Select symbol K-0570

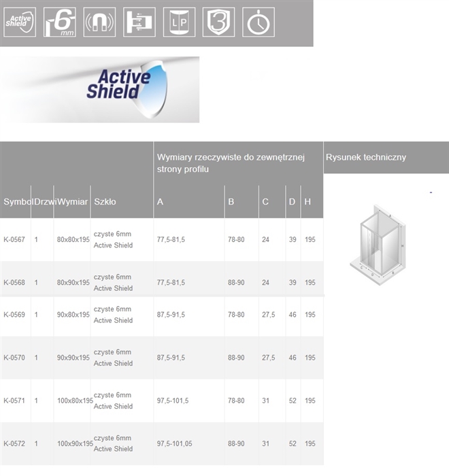[x=14, y=358]
